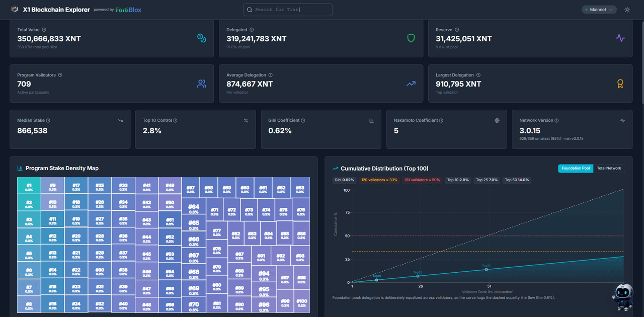
Task: Click the Nakamoto Coefficient info help icon
Action: point(441,120)
